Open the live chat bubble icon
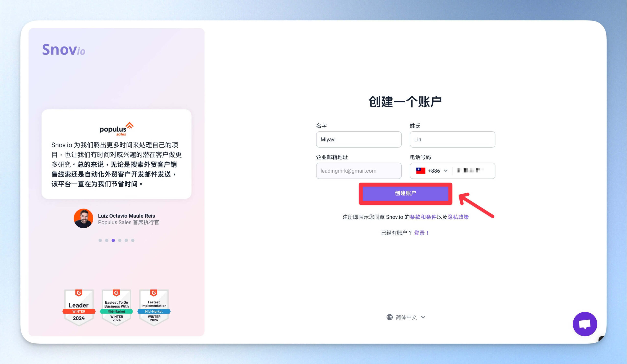The image size is (627, 364). [585, 324]
